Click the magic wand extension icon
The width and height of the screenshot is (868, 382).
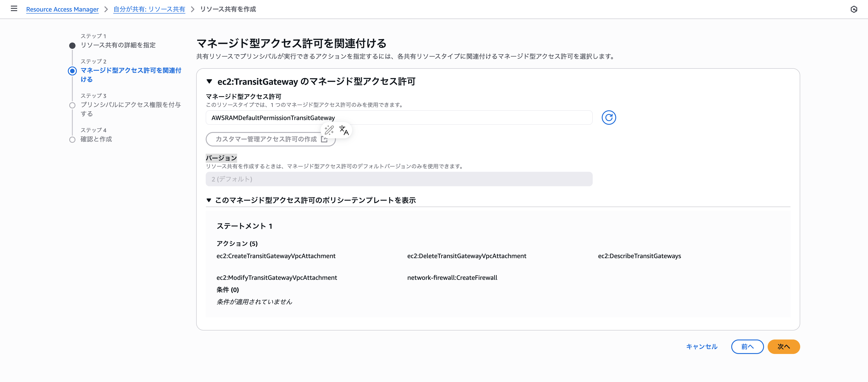click(329, 130)
